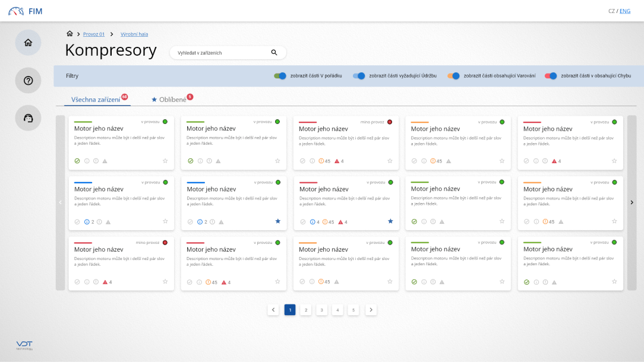Open the support headset sidebar button
Image resolution: width=644 pixels, height=362 pixels.
(28, 118)
